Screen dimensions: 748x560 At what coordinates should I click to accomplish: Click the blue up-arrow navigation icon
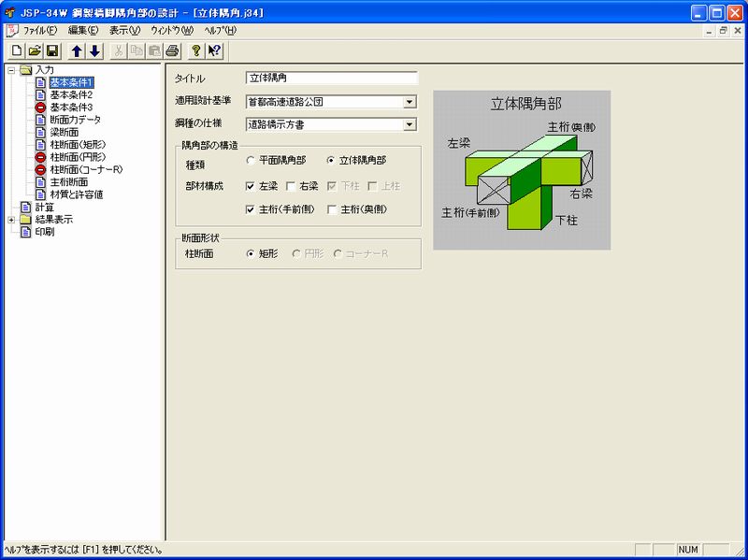78,53
